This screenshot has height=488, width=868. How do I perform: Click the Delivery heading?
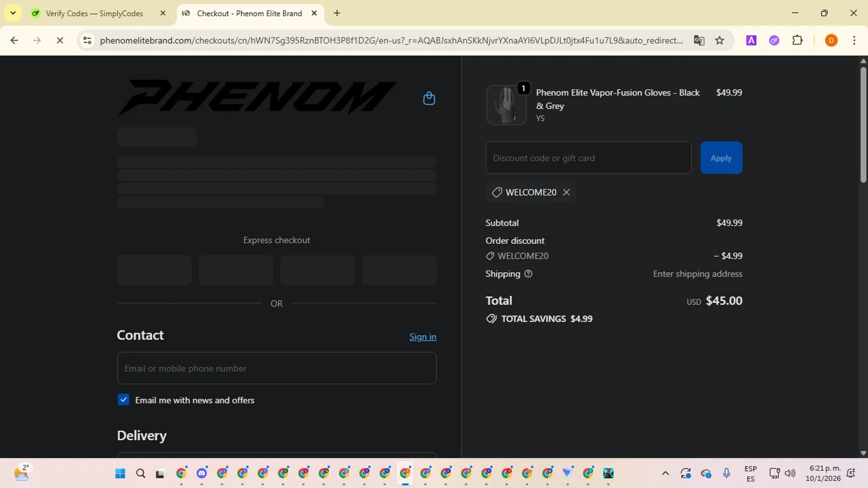pyautogui.click(x=142, y=435)
